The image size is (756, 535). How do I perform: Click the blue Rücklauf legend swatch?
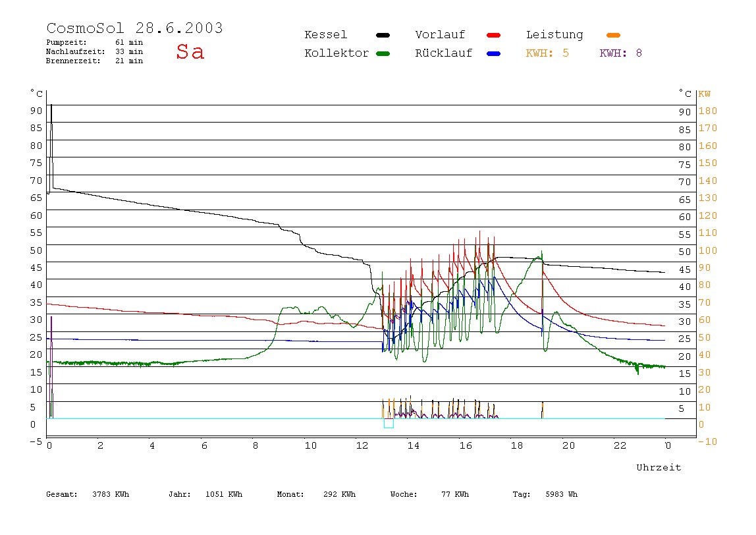pyautogui.click(x=494, y=53)
